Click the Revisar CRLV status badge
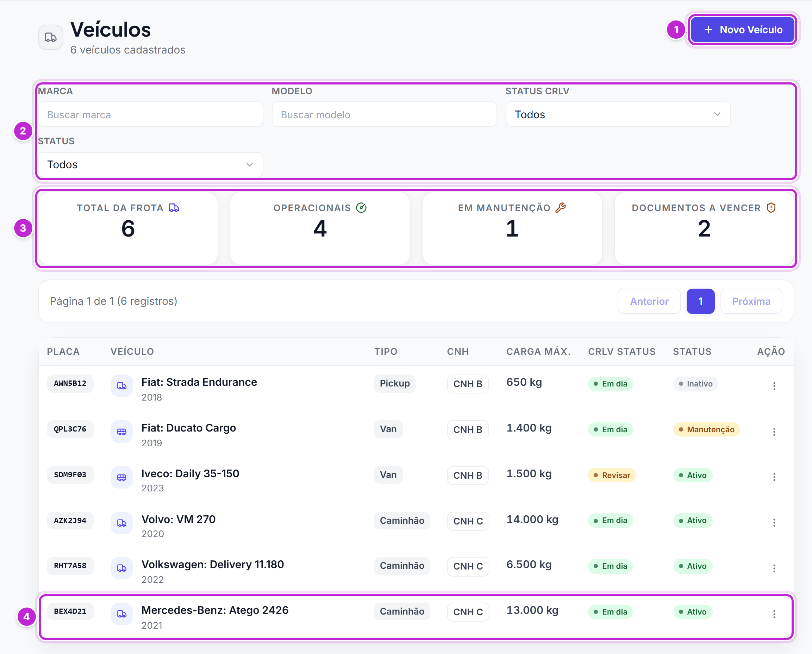This screenshot has height=654, width=812. (612, 476)
